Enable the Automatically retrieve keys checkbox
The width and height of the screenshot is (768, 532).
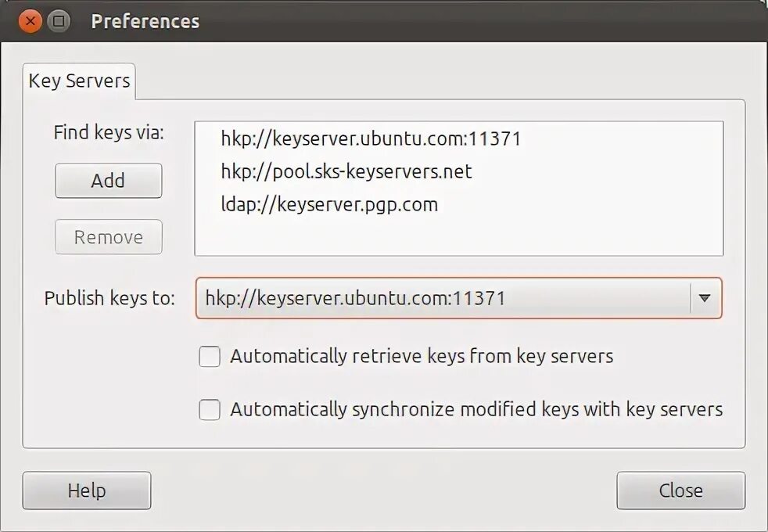tap(210, 358)
